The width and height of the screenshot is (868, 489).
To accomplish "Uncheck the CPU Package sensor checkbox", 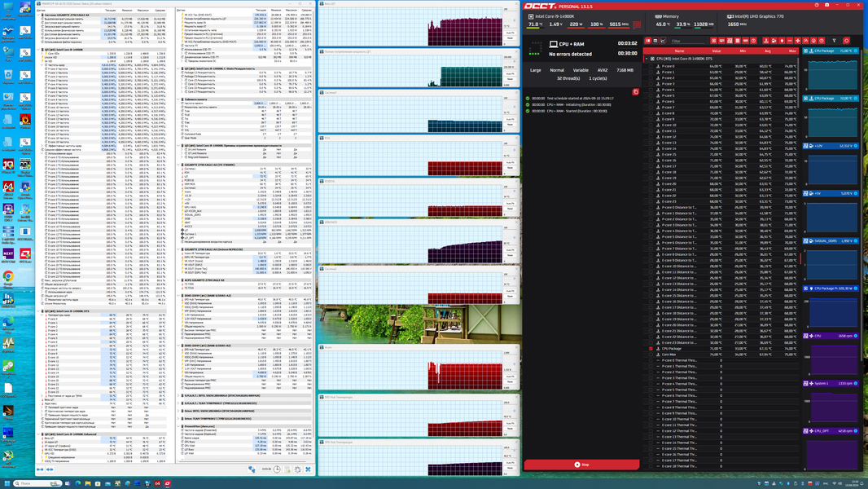I will [x=651, y=349].
